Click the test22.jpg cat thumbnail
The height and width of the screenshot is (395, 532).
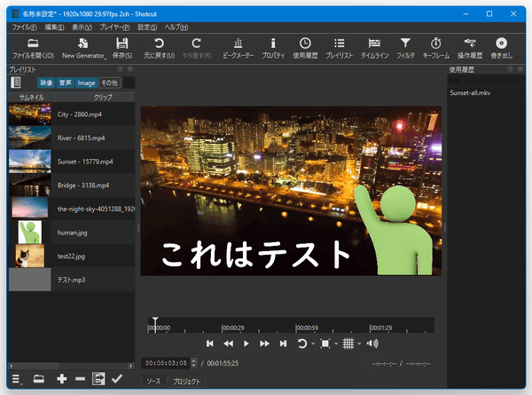(x=30, y=257)
